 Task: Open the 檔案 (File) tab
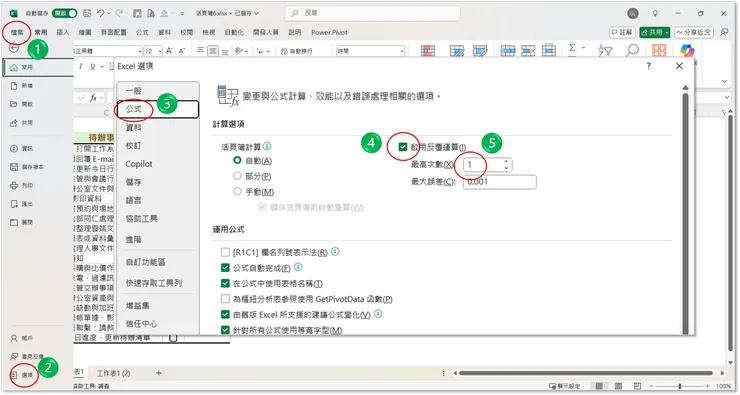tap(17, 32)
